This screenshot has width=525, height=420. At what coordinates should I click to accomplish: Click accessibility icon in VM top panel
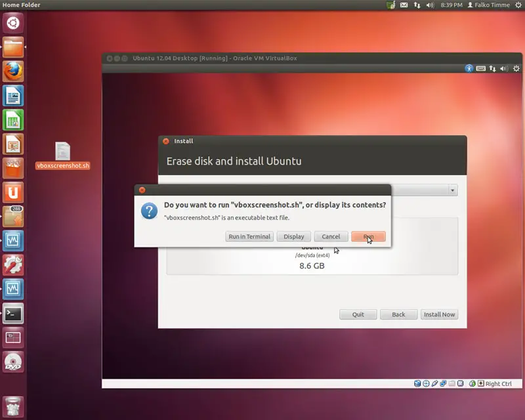pyautogui.click(x=469, y=69)
